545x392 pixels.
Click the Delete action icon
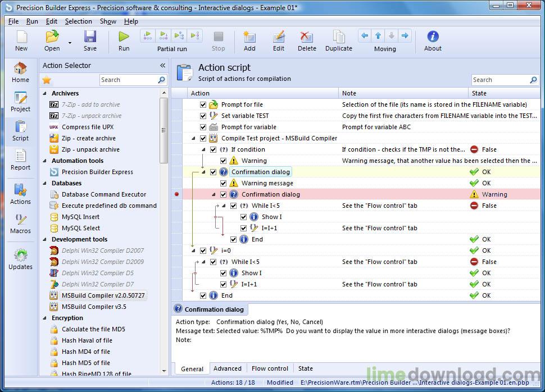(306, 37)
